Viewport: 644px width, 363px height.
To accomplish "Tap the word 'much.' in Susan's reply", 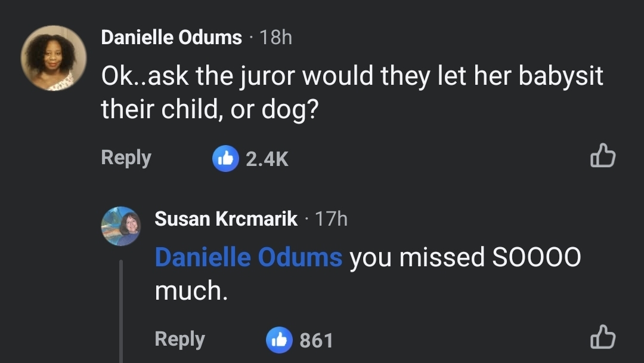I will (x=191, y=291).
